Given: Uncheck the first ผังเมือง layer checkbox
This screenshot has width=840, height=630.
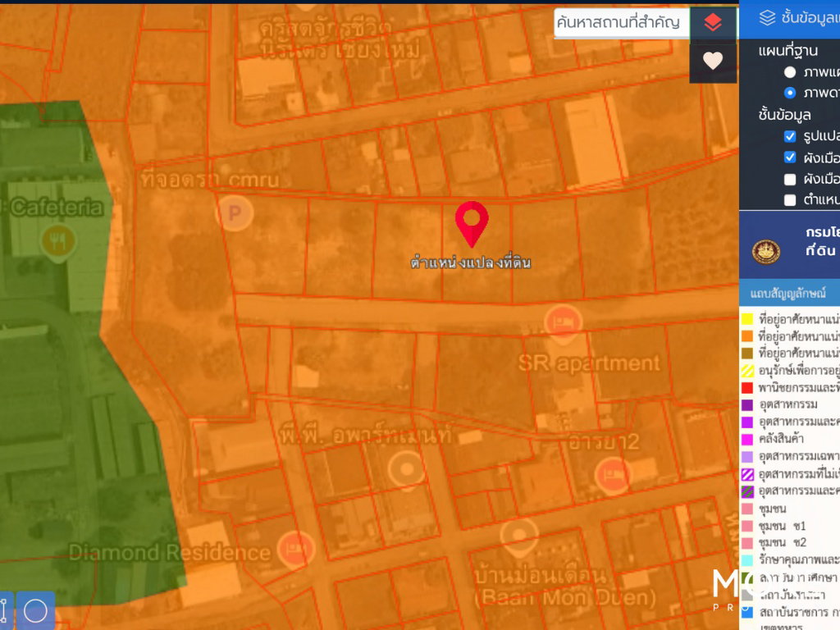Looking at the screenshot, I should pyautogui.click(x=790, y=157).
